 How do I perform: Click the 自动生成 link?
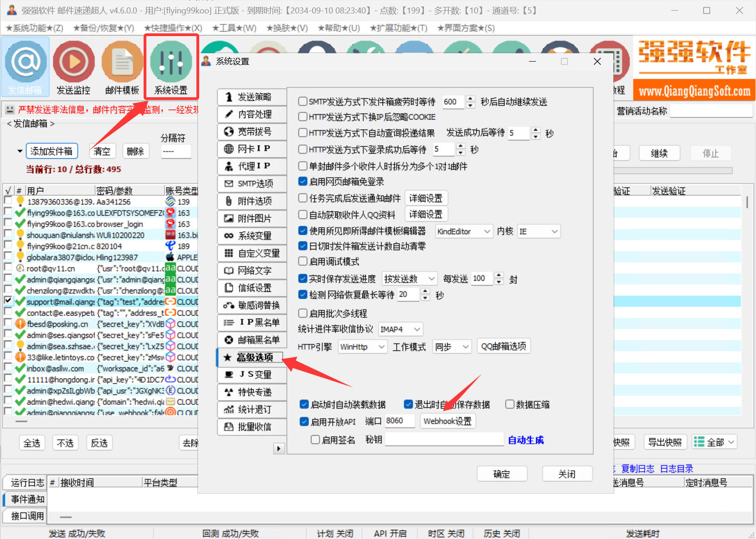click(x=526, y=440)
